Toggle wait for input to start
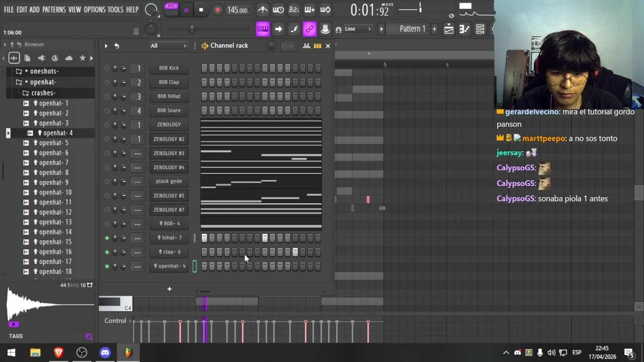The height and width of the screenshot is (362, 644). click(x=278, y=10)
